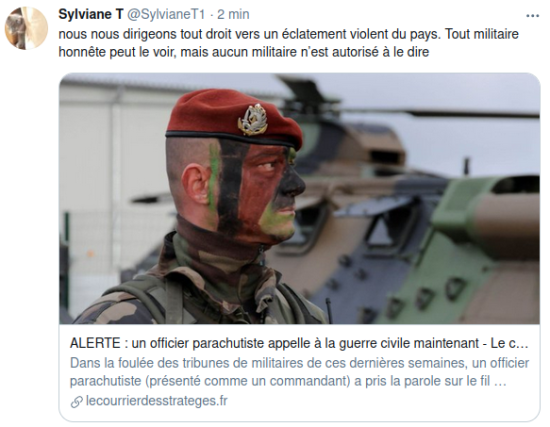
Task: Click the chain link icon beside the domain
Action: 76,402
